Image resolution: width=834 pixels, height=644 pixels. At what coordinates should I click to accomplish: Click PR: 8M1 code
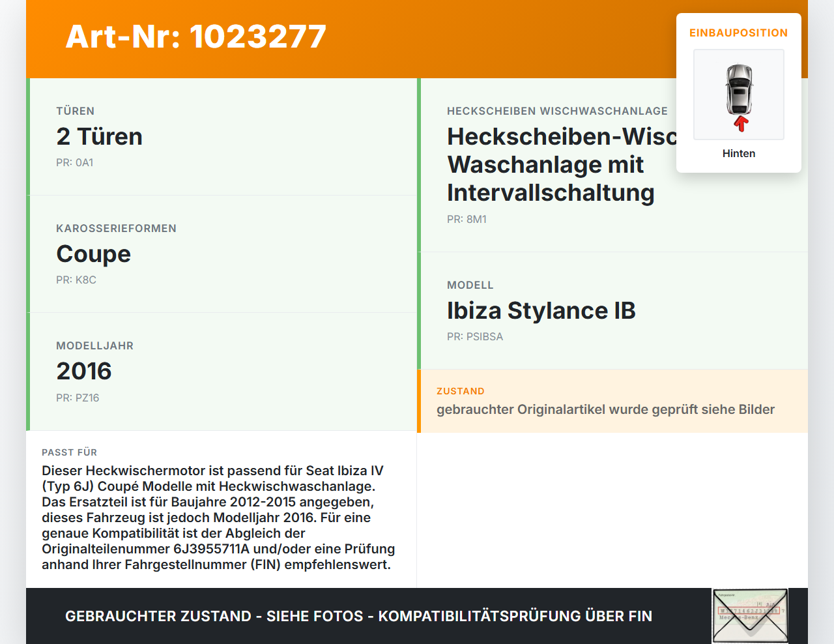[467, 219]
